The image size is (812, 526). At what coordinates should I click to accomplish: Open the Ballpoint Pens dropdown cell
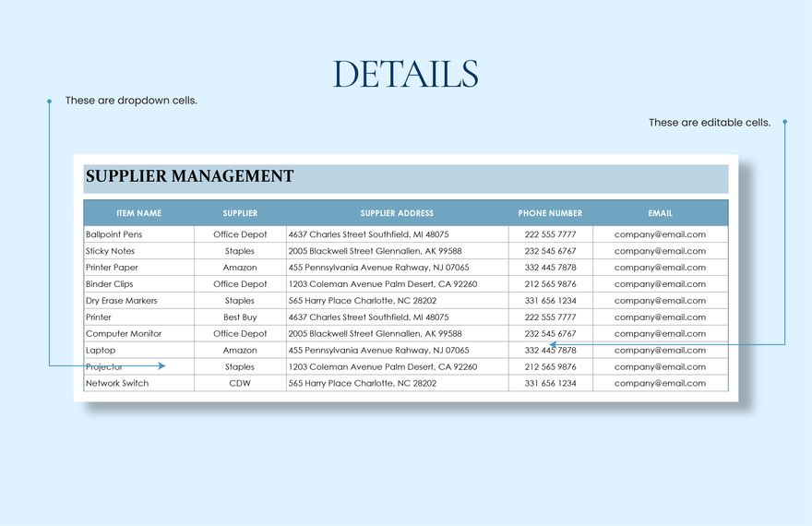[138, 234]
